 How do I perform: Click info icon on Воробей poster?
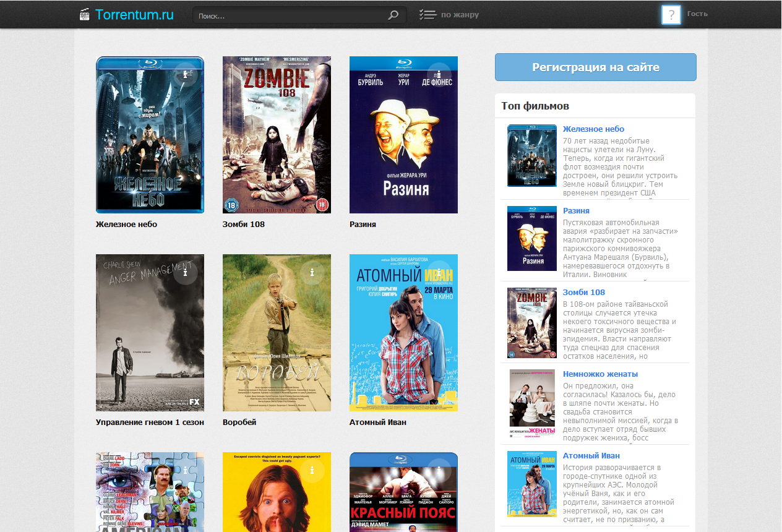(312, 273)
